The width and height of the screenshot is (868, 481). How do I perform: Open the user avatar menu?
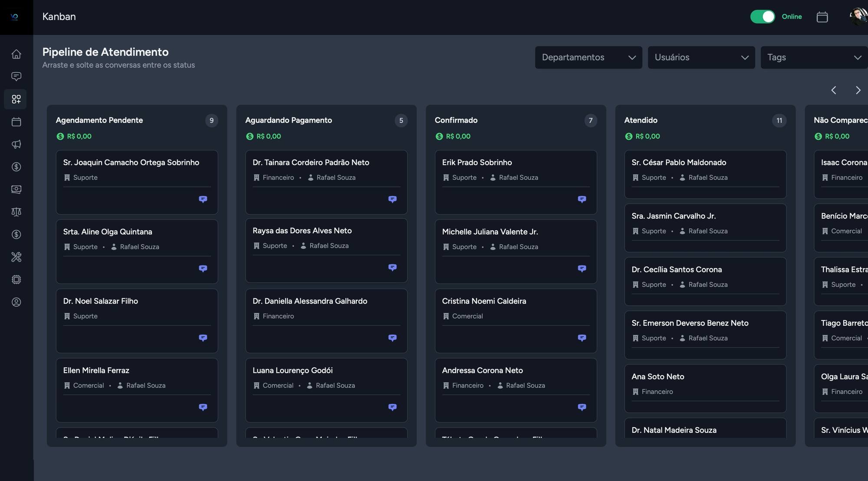click(858, 16)
